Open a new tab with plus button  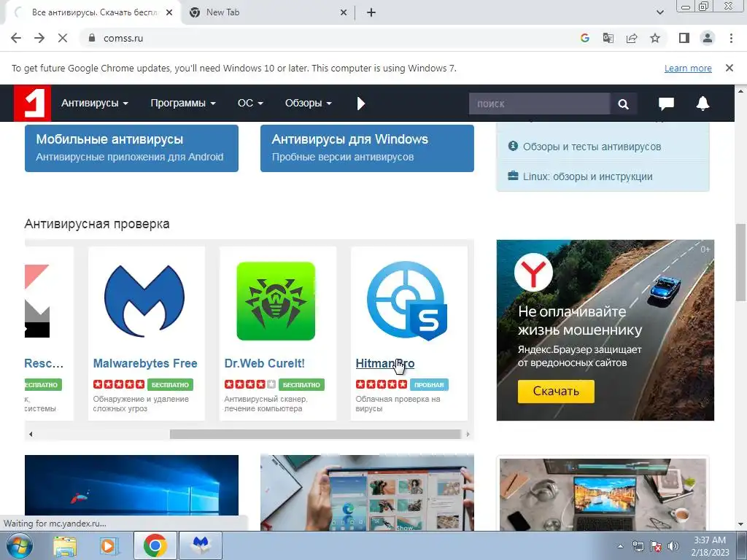pos(371,12)
